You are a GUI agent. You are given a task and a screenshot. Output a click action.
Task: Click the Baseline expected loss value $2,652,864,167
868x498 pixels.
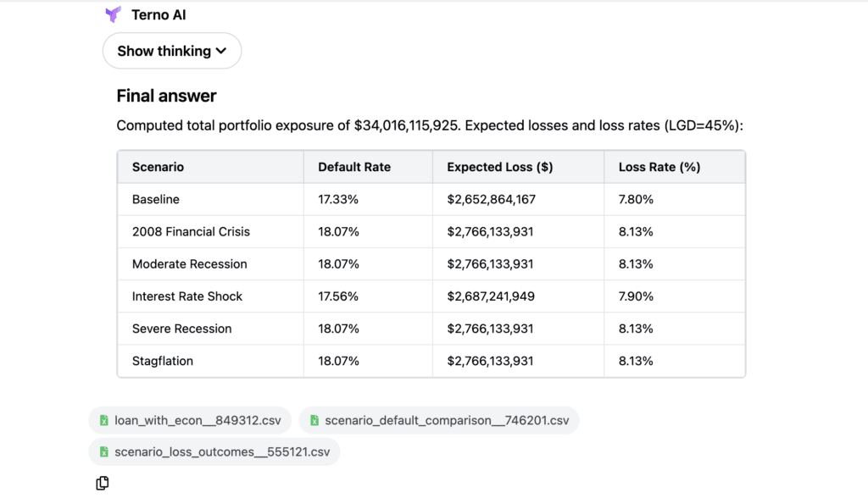[x=491, y=200]
